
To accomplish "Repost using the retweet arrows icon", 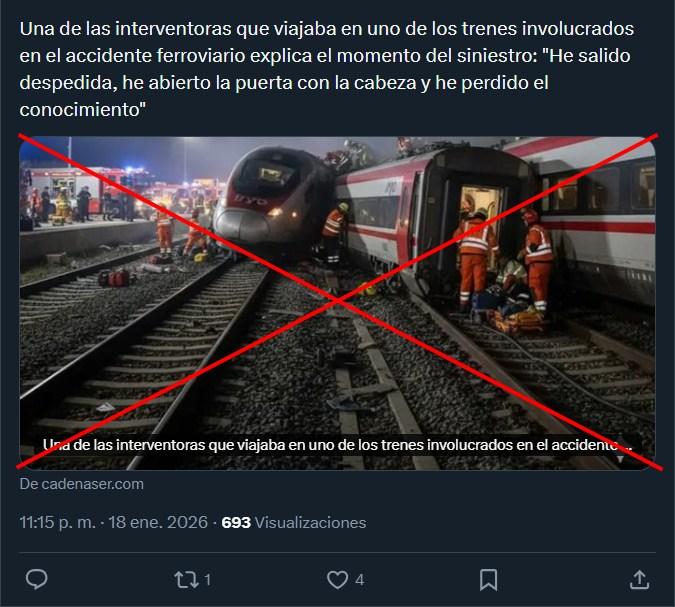I will coord(186,579).
